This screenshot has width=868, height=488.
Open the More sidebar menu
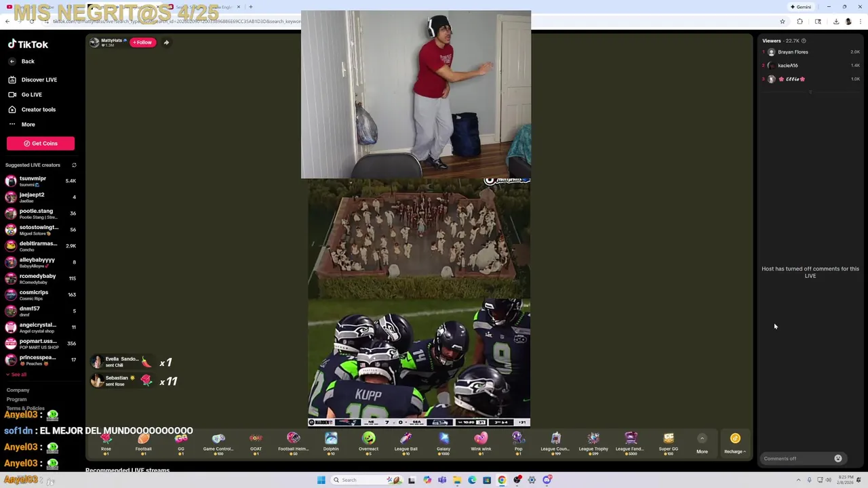click(21, 125)
